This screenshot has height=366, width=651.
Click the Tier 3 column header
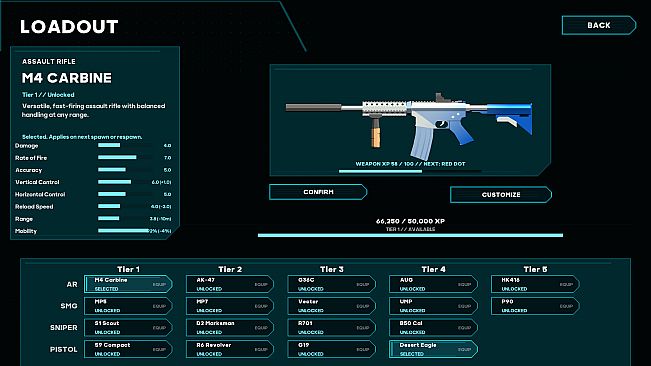click(x=332, y=269)
